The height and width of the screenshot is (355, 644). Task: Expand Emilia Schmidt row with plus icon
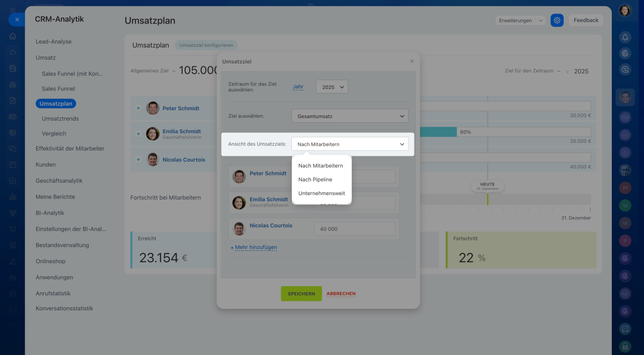tap(138, 134)
